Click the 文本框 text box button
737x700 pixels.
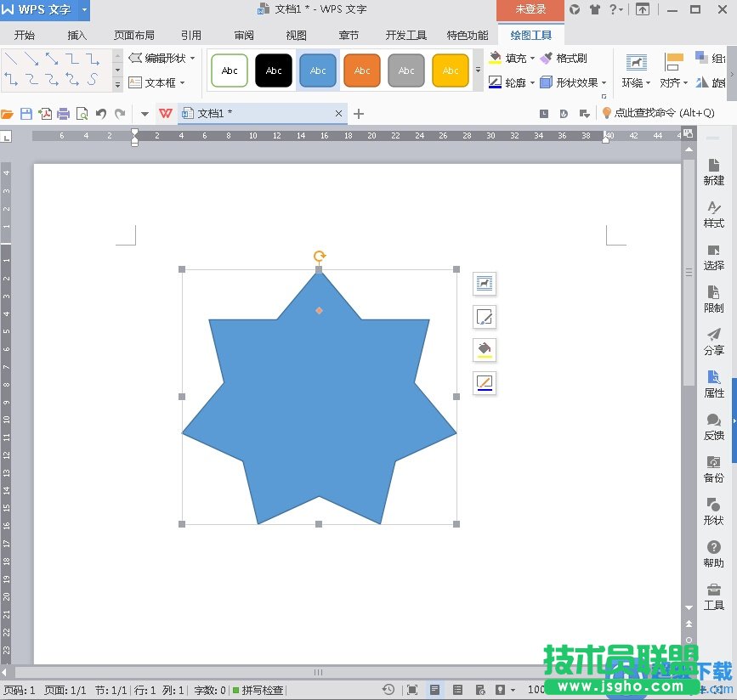click(158, 83)
